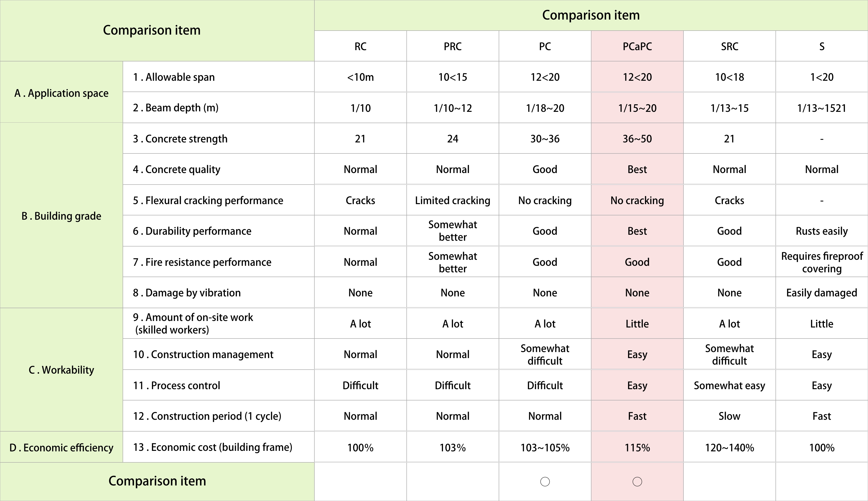Click the 'D . Economic efficiency' category cell

(61, 447)
